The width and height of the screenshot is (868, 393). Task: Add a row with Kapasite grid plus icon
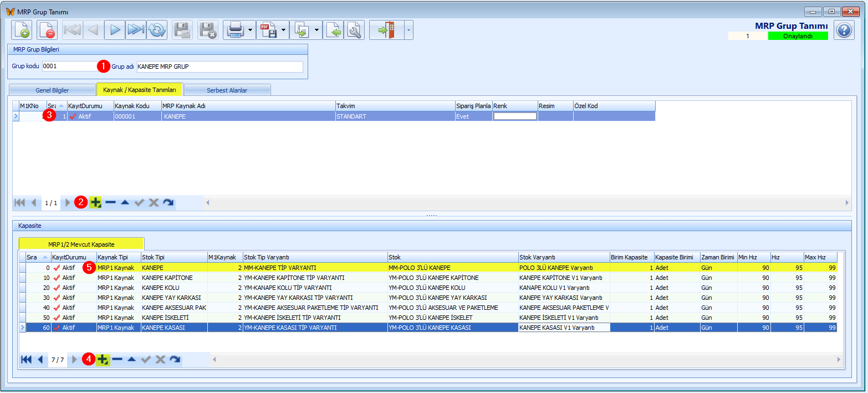(x=103, y=360)
